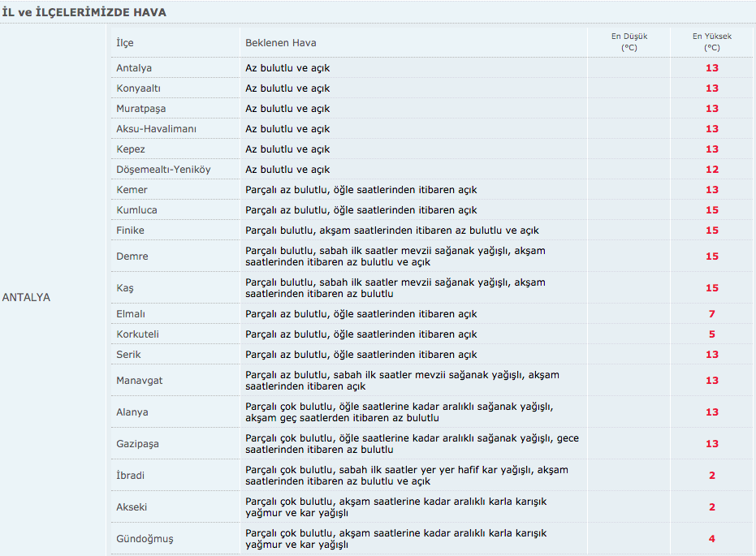Click Gazipaşa's forecast description text

coord(413,444)
